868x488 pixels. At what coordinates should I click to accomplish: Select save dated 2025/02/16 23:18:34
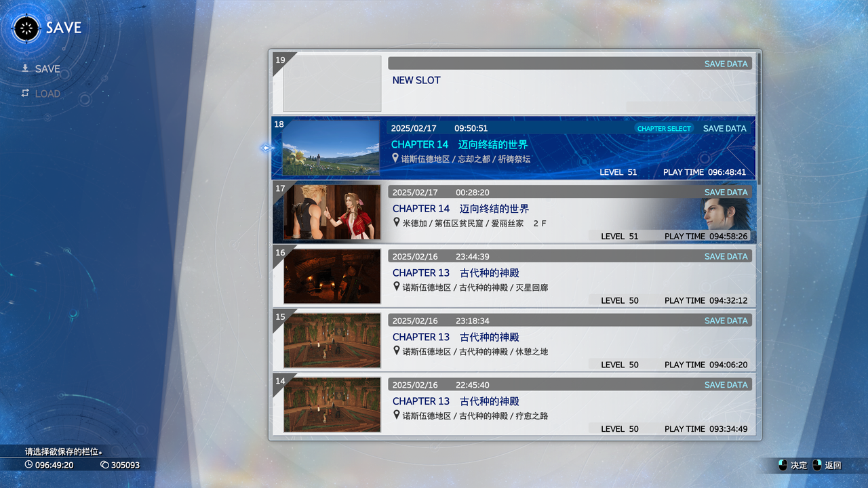[x=513, y=340]
